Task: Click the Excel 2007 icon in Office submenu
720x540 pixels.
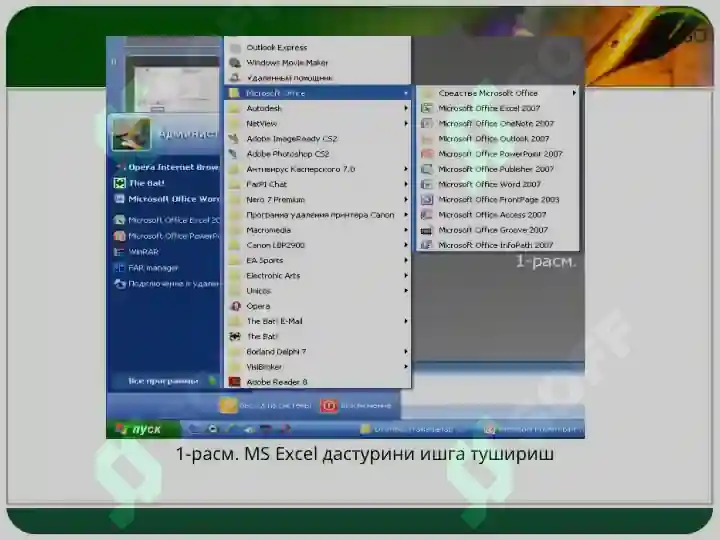Action: coord(427,108)
